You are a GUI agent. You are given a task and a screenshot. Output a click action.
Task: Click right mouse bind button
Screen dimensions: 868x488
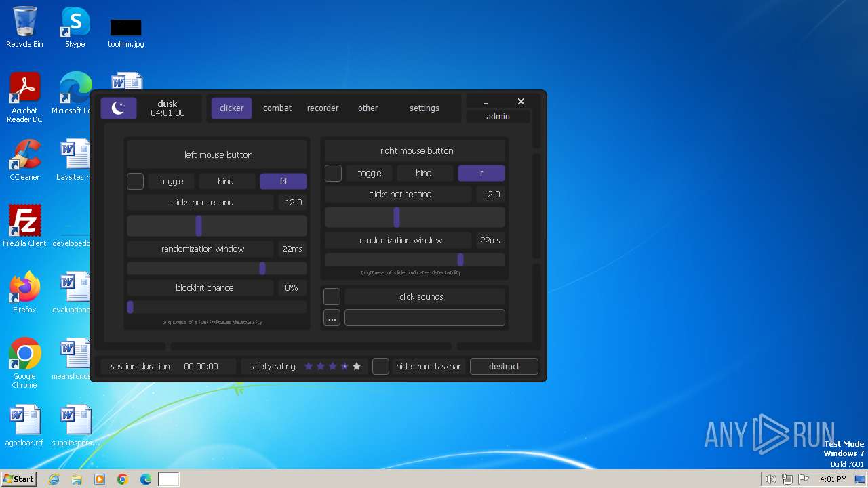(x=424, y=173)
